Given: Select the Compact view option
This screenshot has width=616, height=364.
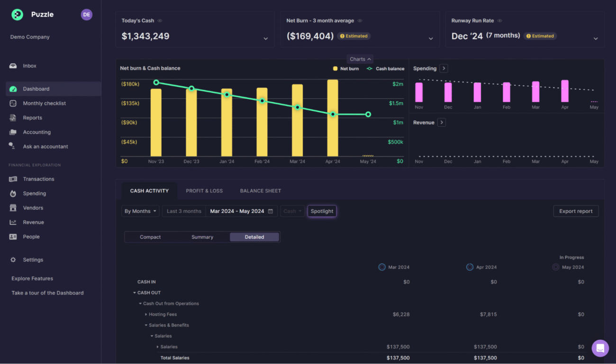Looking at the screenshot, I should [150, 237].
